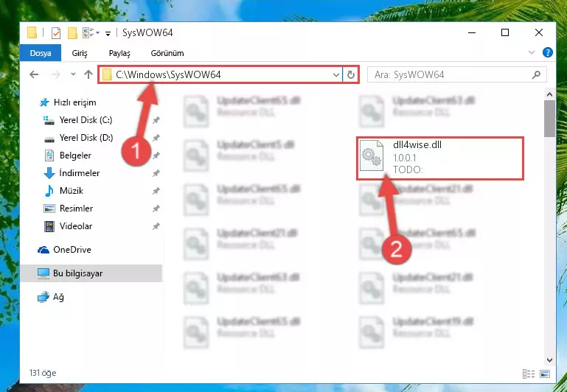Click the address bar path C:\Windows\SysWOW64
The height and width of the screenshot is (392, 567).
tap(168, 74)
